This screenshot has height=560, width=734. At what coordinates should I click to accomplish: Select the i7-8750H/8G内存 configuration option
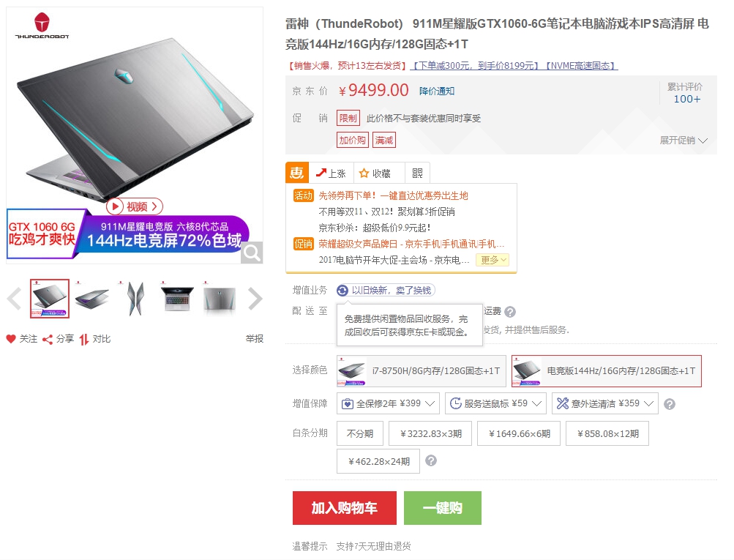pos(422,371)
